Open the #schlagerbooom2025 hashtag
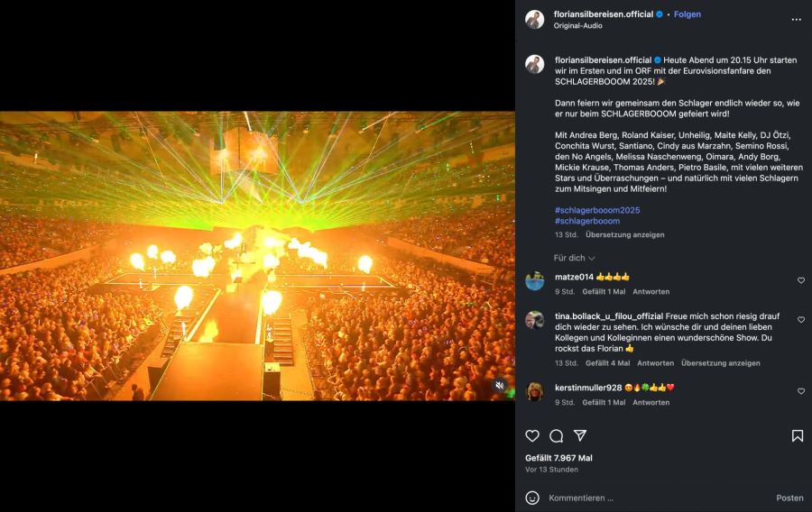The image size is (812, 512). (597, 210)
